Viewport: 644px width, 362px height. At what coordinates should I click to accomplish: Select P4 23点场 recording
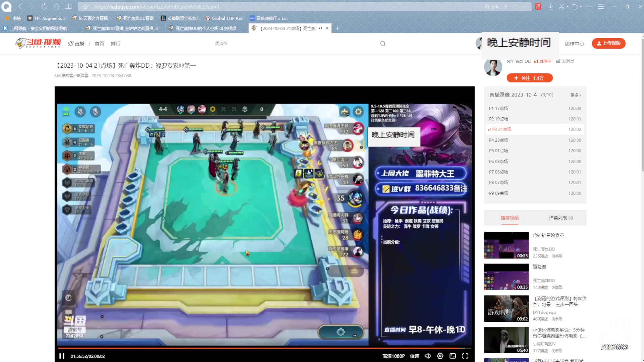[498, 140]
